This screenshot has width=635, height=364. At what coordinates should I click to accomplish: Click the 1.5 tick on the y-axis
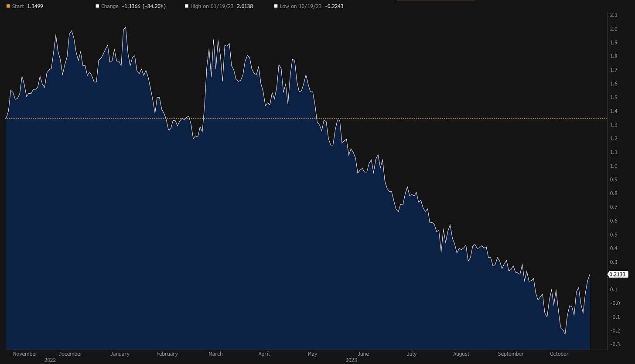[x=614, y=97]
